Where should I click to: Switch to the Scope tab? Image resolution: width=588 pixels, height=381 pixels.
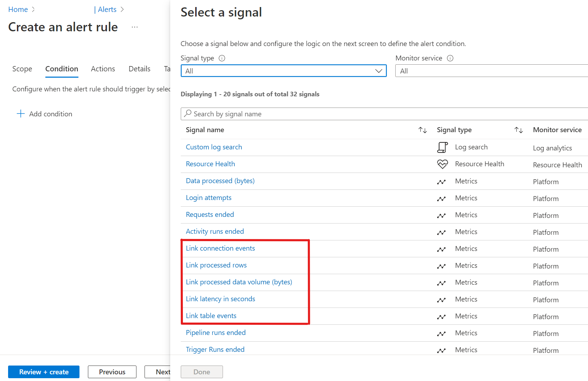pyautogui.click(x=22, y=69)
